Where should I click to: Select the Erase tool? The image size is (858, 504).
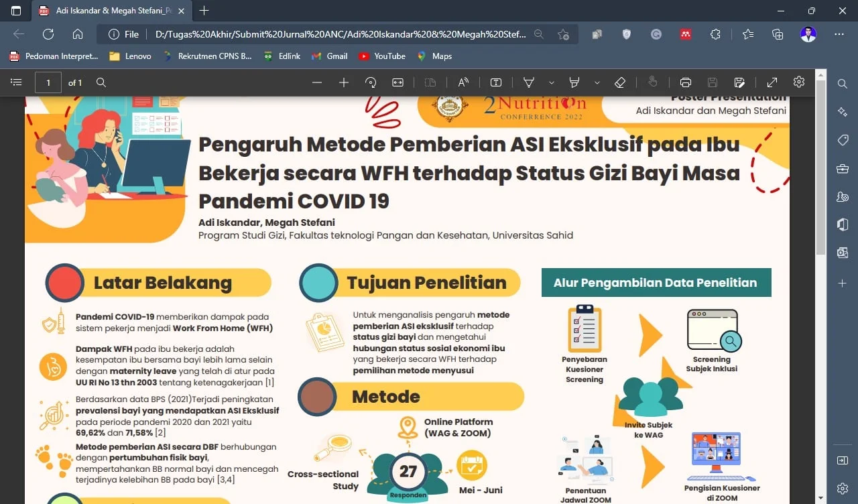[x=620, y=82]
